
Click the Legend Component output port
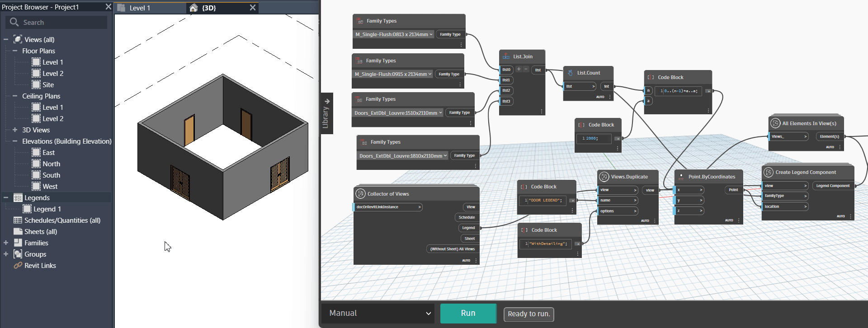coord(833,186)
